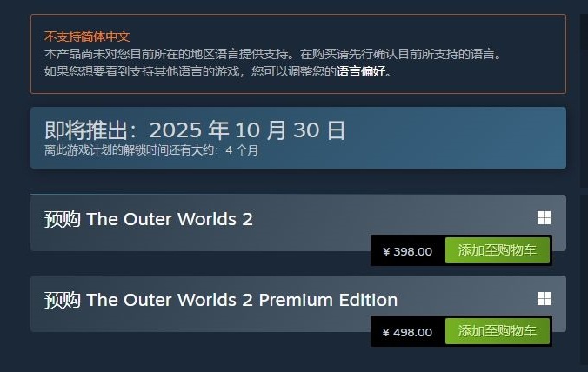Viewport: 588px width, 372px height.
Task: Click the unlock countdown text showing 4 个月
Action: point(151,150)
